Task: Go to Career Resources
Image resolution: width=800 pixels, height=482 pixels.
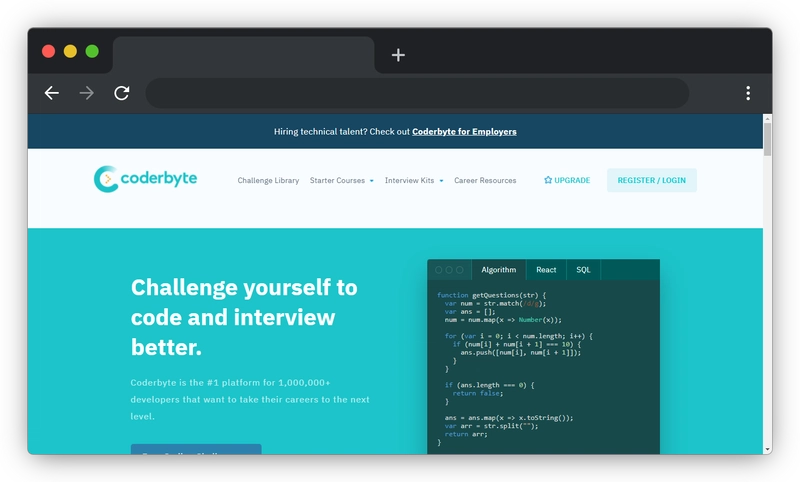Action: (x=485, y=181)
